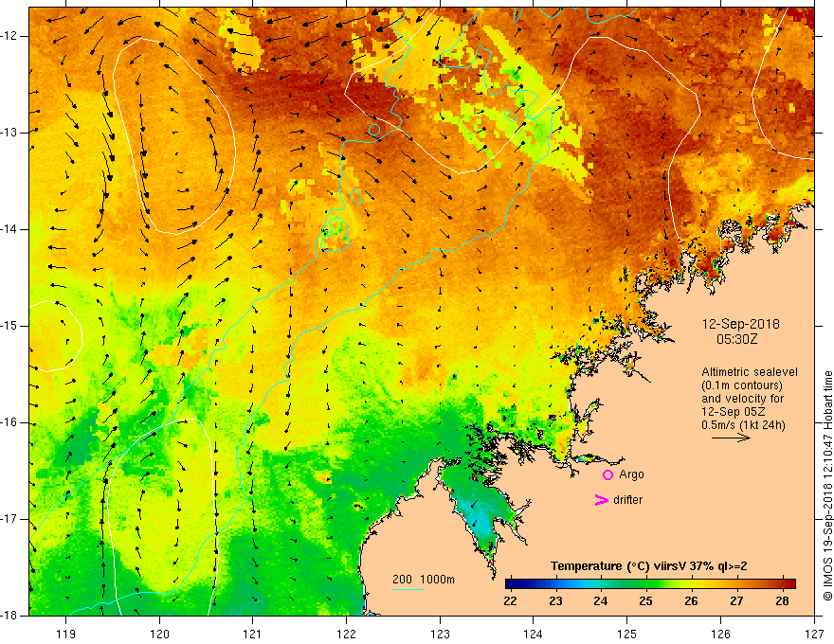Click longitude axis label '127'

coord(814,634)
